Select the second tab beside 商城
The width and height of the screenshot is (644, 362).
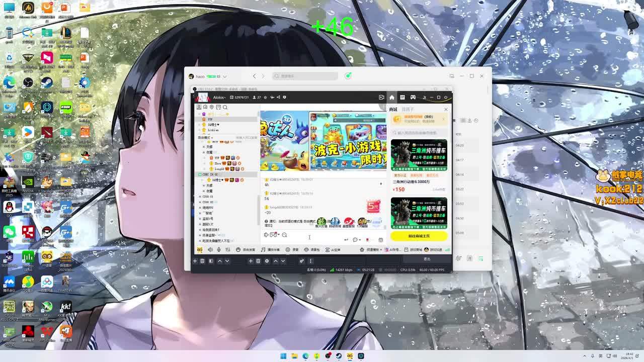click(x=408, y=109)
